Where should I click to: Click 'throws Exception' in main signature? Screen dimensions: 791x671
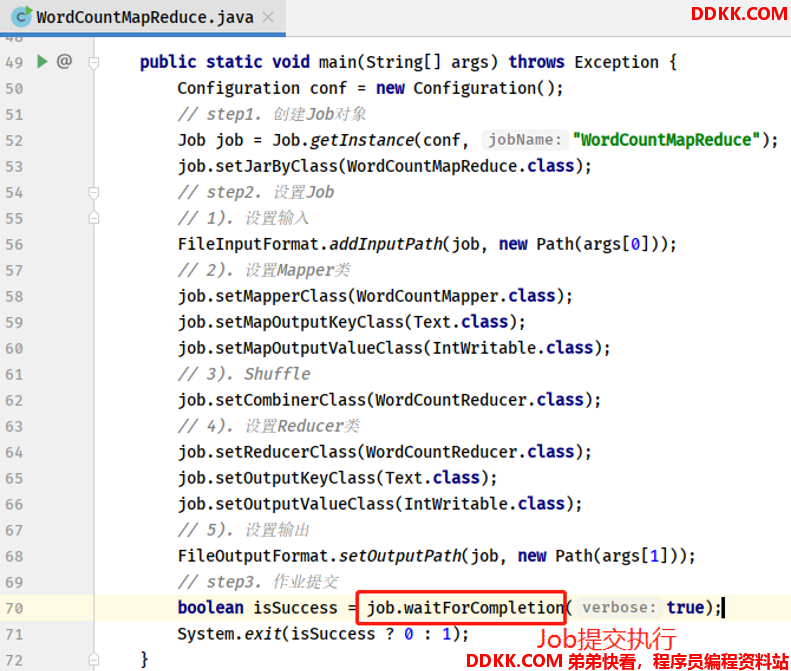pos(583,62)
